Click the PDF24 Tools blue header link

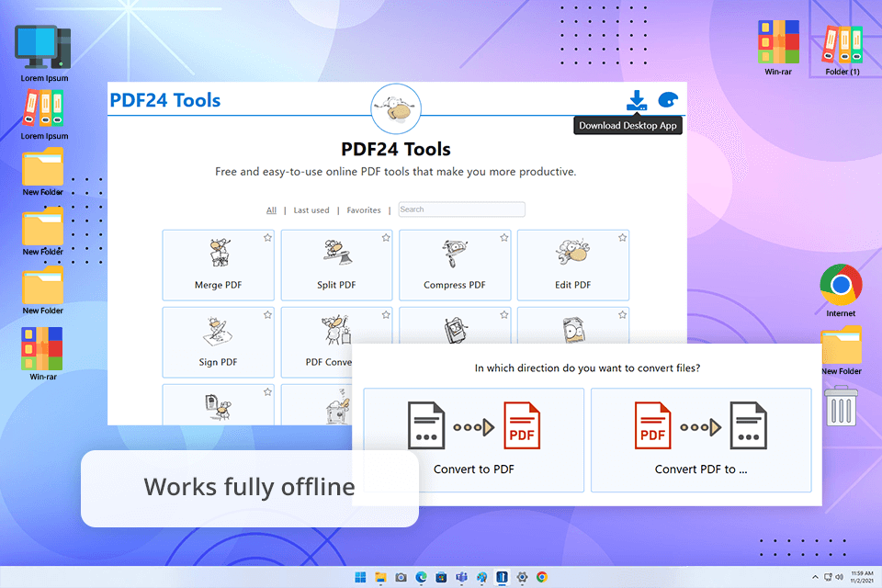click(164, 100)
